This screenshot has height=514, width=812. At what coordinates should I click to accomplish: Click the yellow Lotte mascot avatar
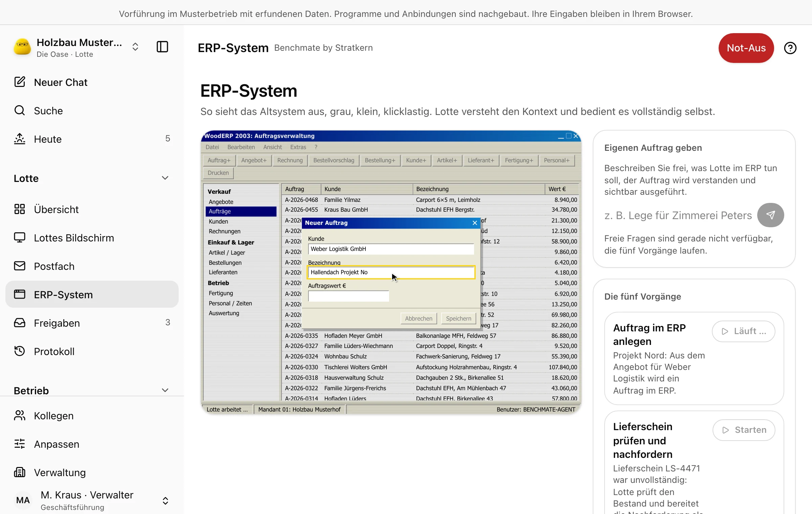tap(22, 47)
